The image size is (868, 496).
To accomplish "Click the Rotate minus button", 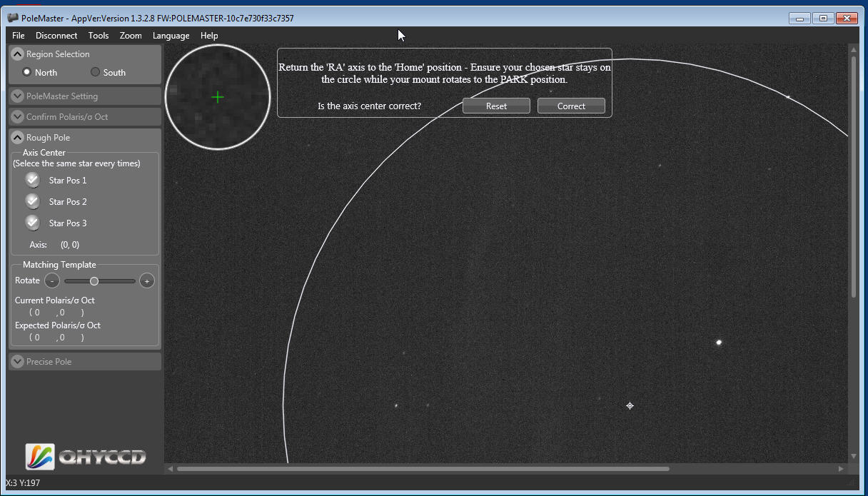I will [52, 281].
